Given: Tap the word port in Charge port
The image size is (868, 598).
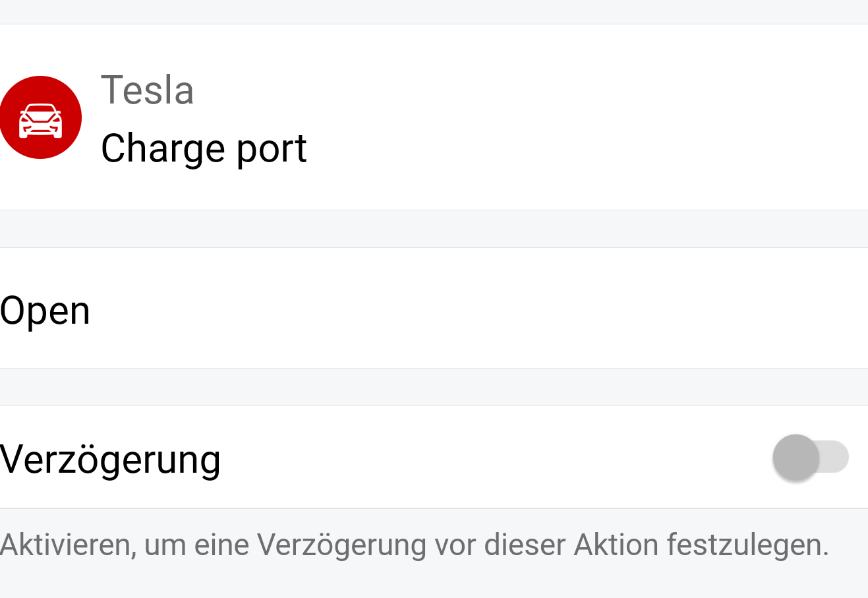Looking at the screenshot, I should click(272, 149).
